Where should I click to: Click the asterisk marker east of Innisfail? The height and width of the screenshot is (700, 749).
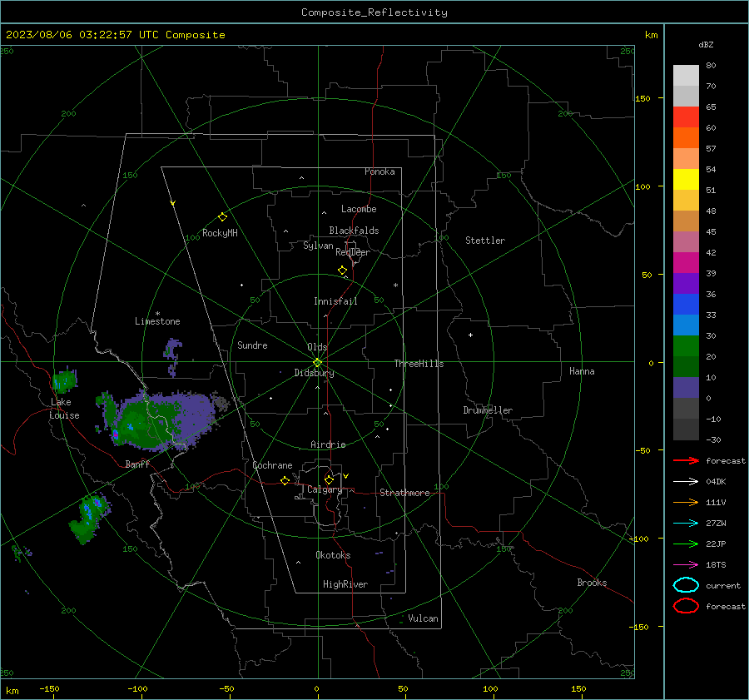point(395,285)
